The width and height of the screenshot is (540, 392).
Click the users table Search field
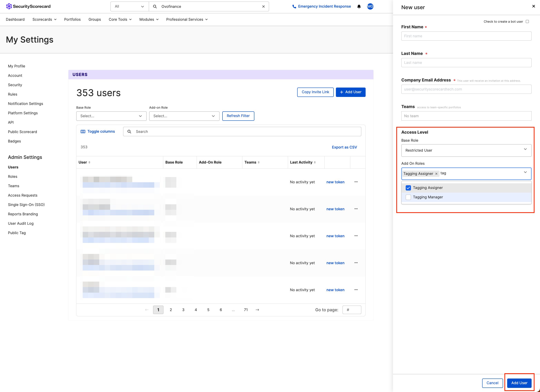click(x=242, y=131)
